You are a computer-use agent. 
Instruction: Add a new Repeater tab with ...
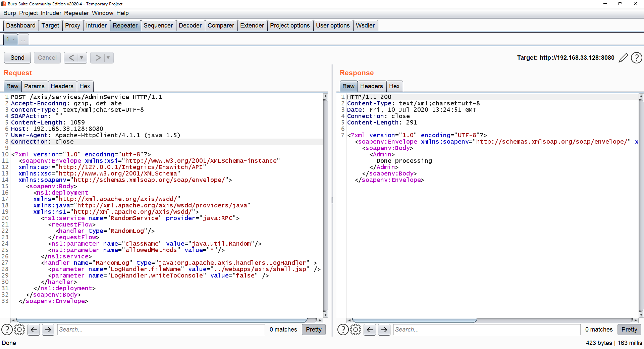point(23,39)
